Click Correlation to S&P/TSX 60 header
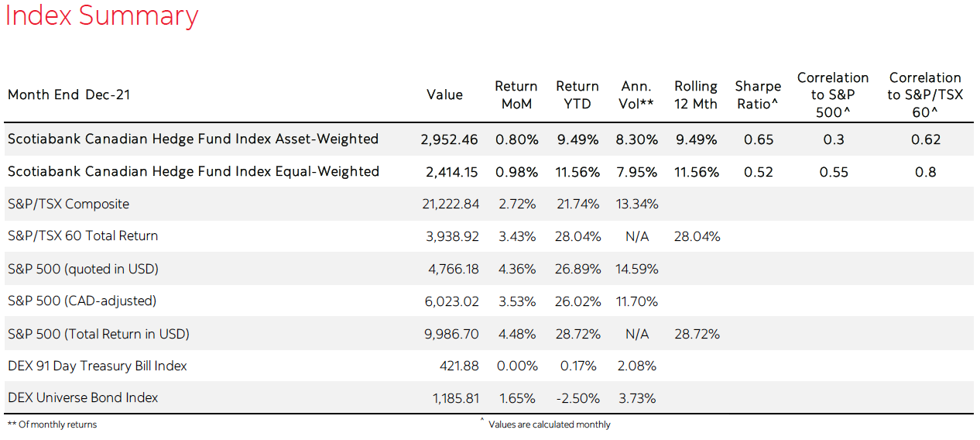The height and width of the screenshot is (440, 980). coord(925,95)
